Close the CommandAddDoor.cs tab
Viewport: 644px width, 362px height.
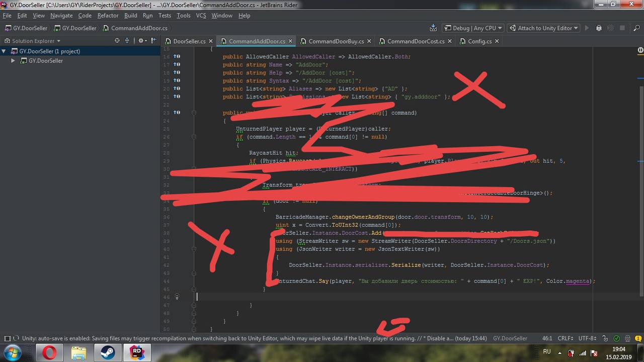[290, 41]
